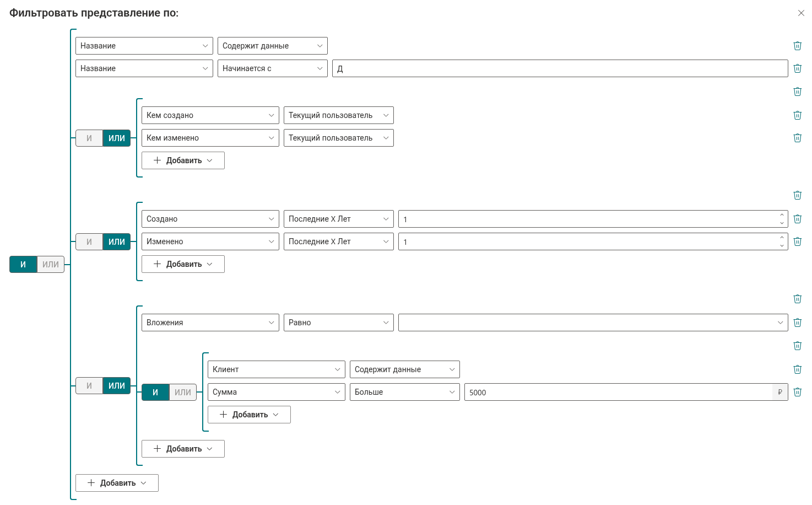Open the Больше operator dropdown for Сумма

(x=405, y=392)
